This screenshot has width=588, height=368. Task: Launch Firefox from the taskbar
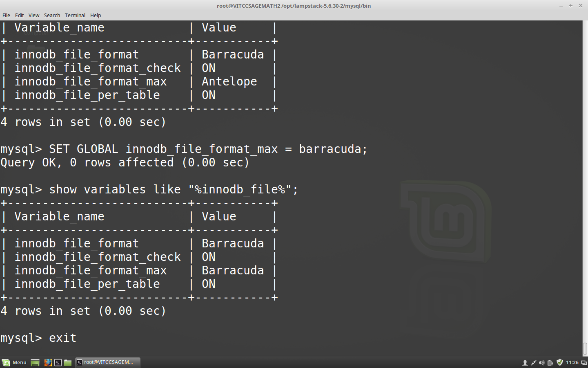click(48, 362)
